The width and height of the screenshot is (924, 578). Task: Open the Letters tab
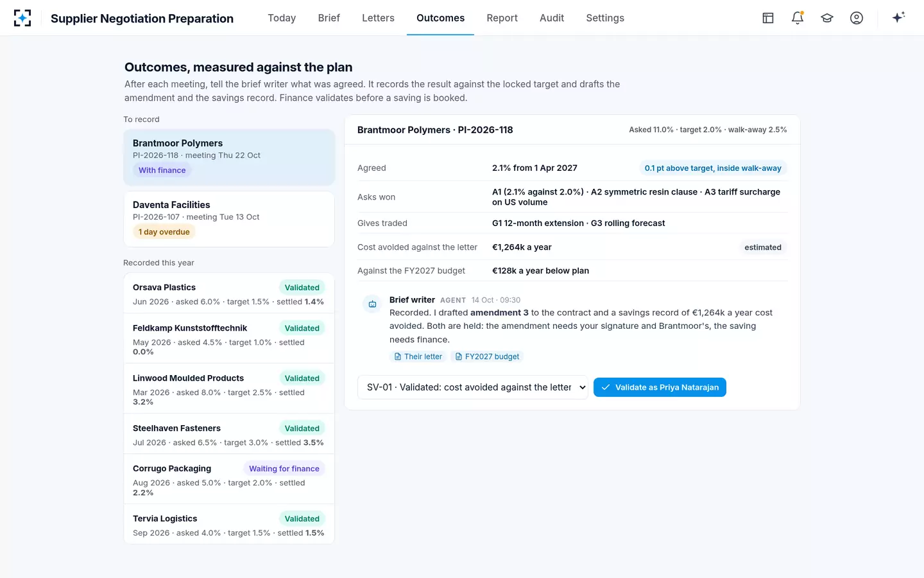point(378,18)
